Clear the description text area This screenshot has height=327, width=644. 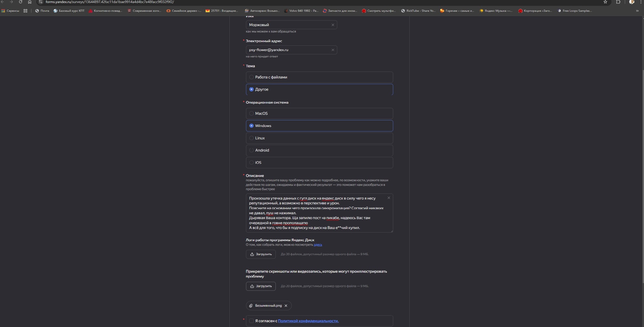point(389,198)
